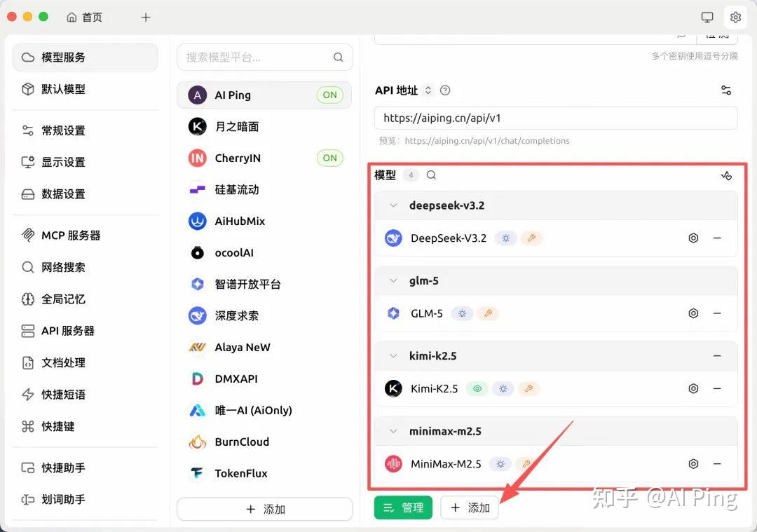Screen dimensions: 757x532
Task: Toggle the AI Ping ON badge
Action: click(x=329, y=95)
